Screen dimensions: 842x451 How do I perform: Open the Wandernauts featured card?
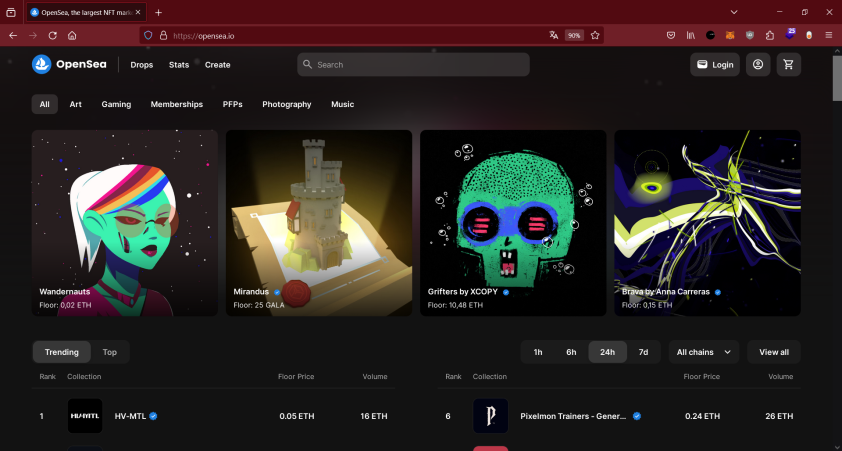click(x=125, y=223)
